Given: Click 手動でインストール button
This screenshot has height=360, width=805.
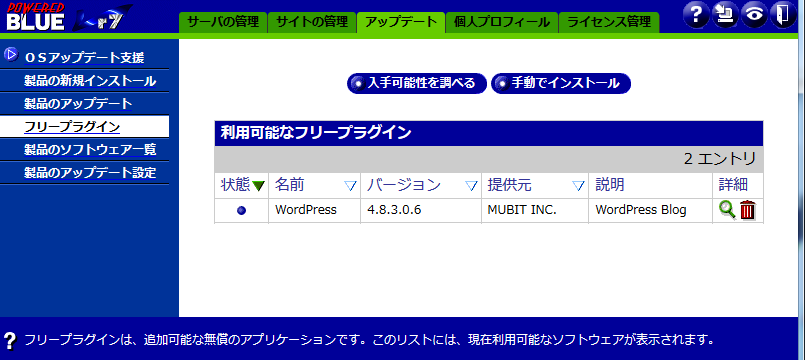Looking at the screenshot, I should pos(561,83).
